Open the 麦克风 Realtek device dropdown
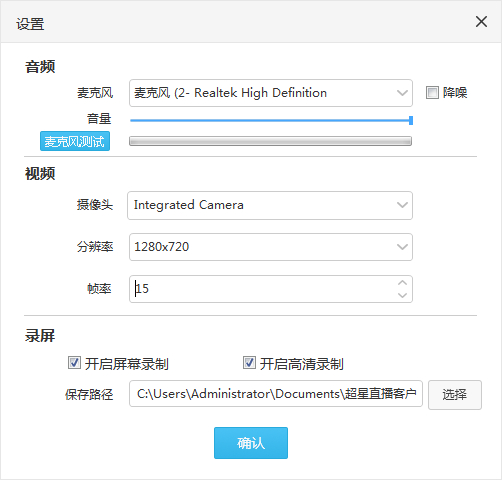Viewport: 502px width, 480px height. click(x=271, y=93)
